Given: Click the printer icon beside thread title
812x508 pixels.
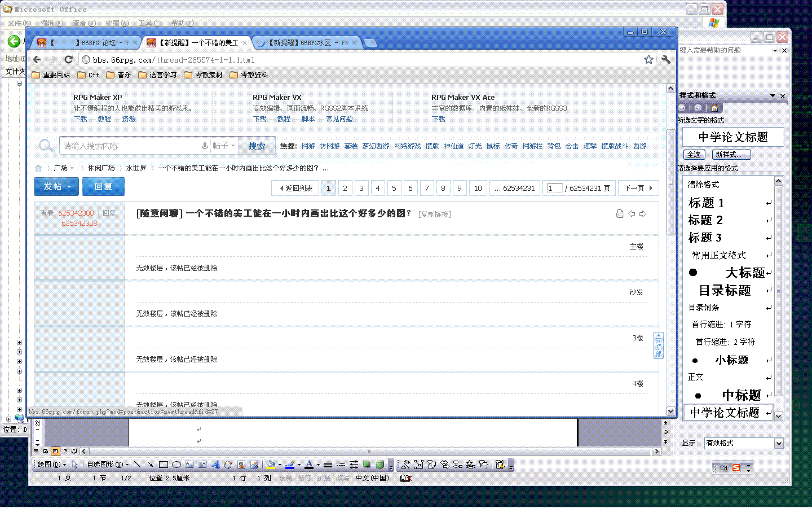Looking at the screenshot, I should (x=620, y=213).
